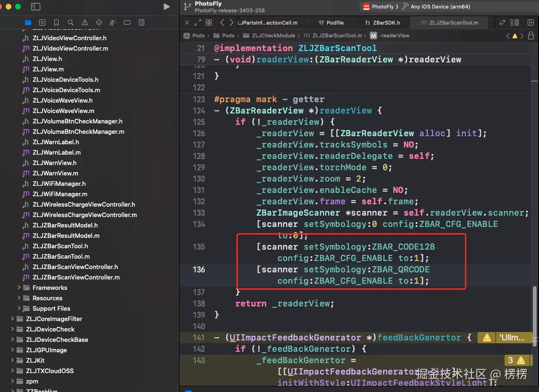Click line number 124 in the gutter
The image size is (539, 392).
coord(199,111)
